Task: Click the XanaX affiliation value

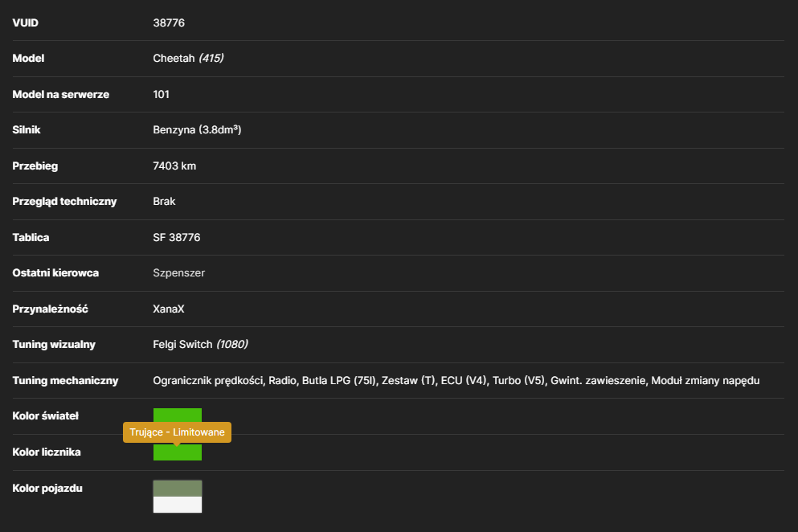Action: pyautogui.click(x=169, y=309)
